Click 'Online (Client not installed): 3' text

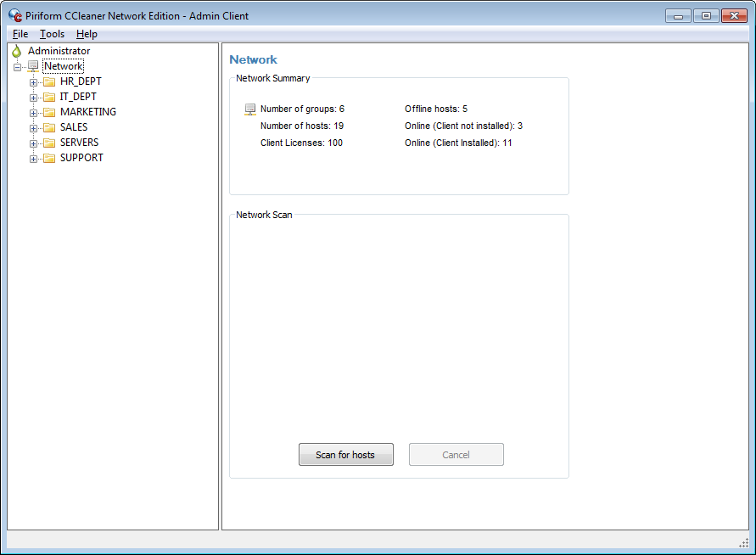[463, 126]
